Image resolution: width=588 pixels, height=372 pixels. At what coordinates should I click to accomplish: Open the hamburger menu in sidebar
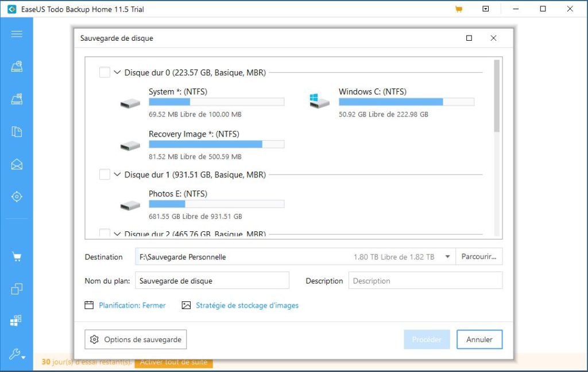click(17, 34)
